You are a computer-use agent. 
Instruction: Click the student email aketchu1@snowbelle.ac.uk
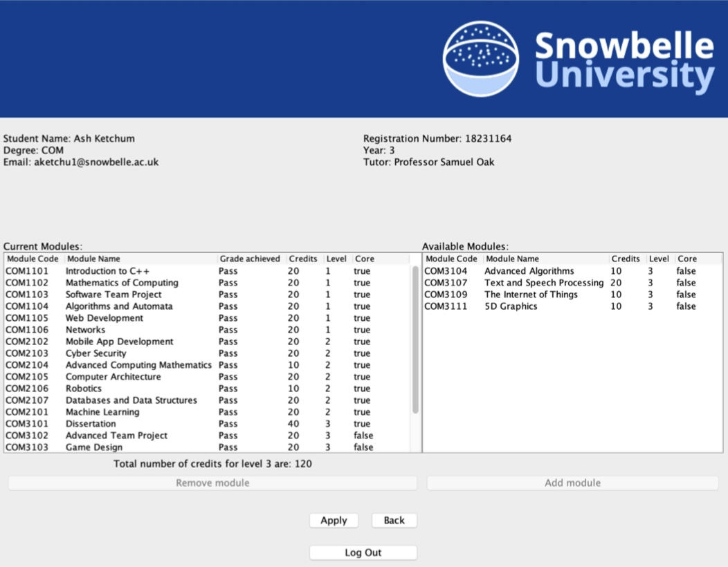[x=81, y=162]
